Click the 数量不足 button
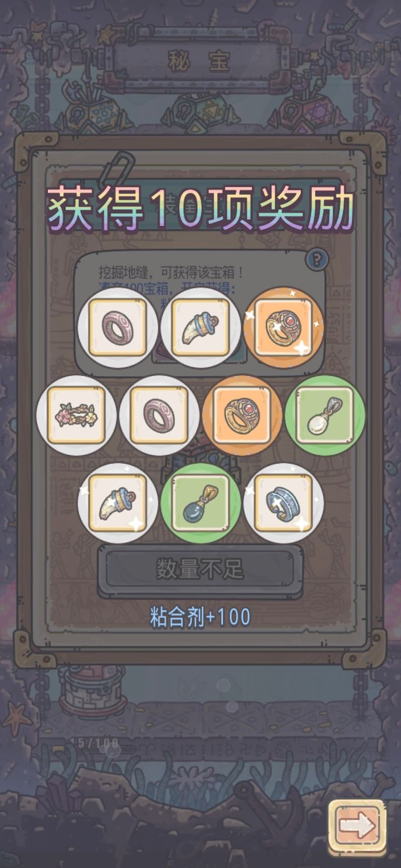The width and height of the screenshot is (401, 868). 200,570
